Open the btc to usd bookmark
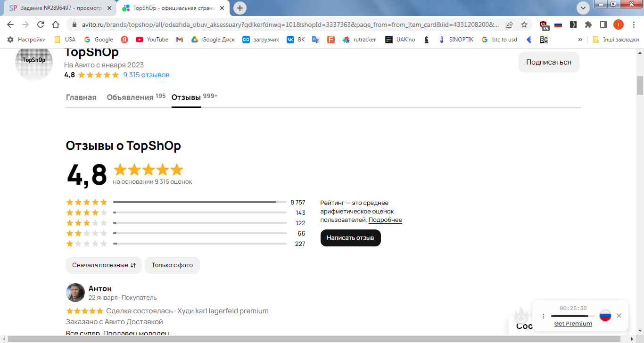 [x=499, y=40]
